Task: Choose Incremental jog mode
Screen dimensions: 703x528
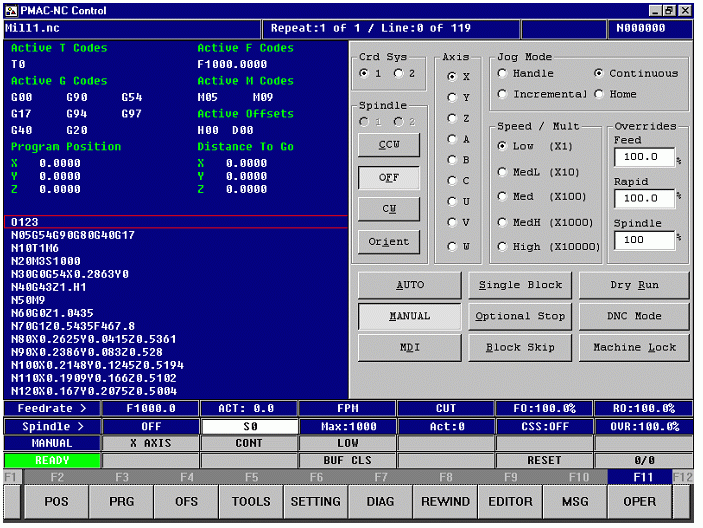Action: (x=502, y=94)
